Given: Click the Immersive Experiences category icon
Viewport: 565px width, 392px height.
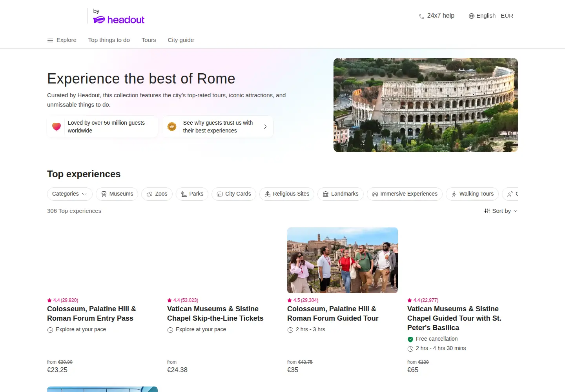Looking at the screenshot, I should click(x=375, y=194).
